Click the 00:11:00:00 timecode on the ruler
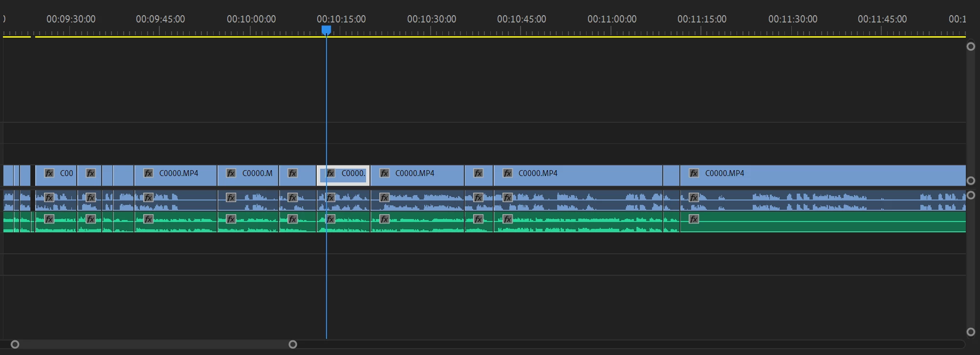Image resolution: width=980 pixels, height=355 pixels. (x=612, y=19)
